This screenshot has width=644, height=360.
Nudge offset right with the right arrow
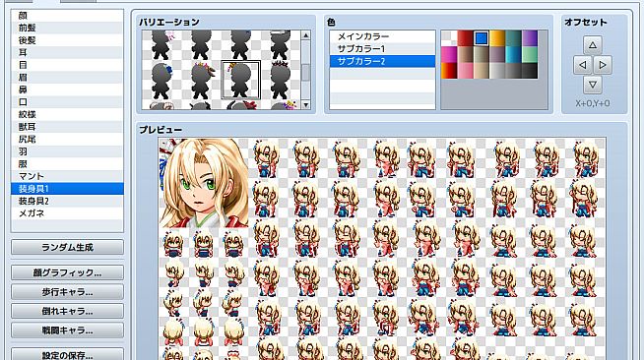tap(602, 65)
